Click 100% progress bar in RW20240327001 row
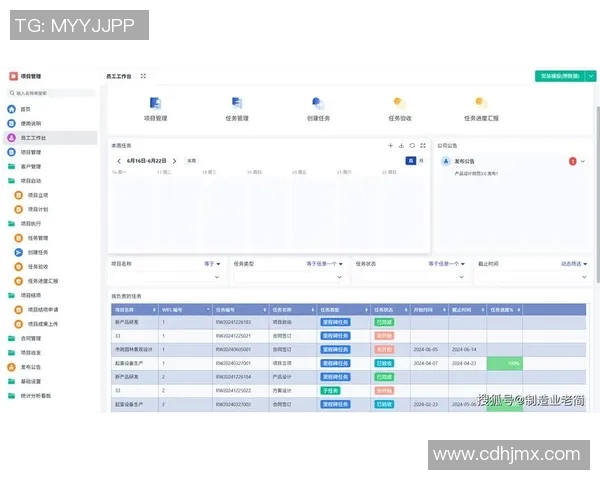The image size is (600, 480). pos(505,363)
